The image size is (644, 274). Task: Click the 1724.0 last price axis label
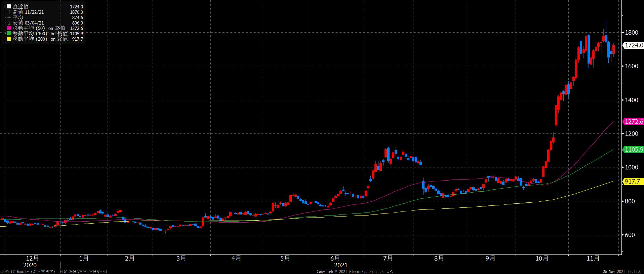(633, 45)
